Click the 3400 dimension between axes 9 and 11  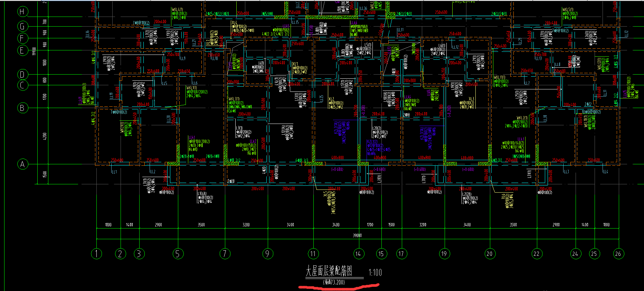pos(291,225)
